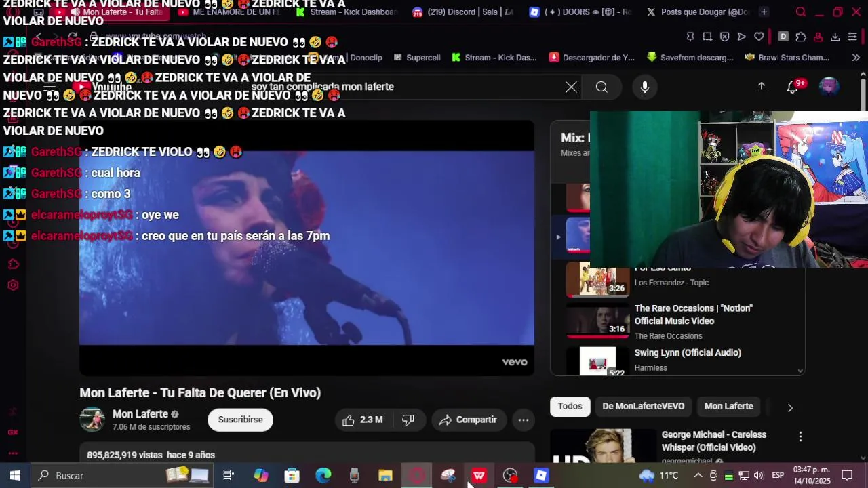The width and height of the screenshot is (868, 488).
Task: Open OBS Studio from the taskbar
Action: tap(510, 476)
